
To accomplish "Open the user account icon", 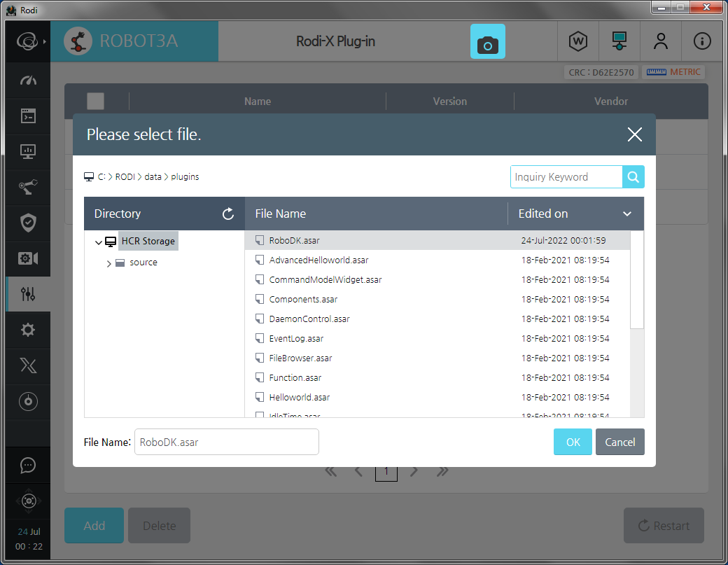I will point(660,41).
